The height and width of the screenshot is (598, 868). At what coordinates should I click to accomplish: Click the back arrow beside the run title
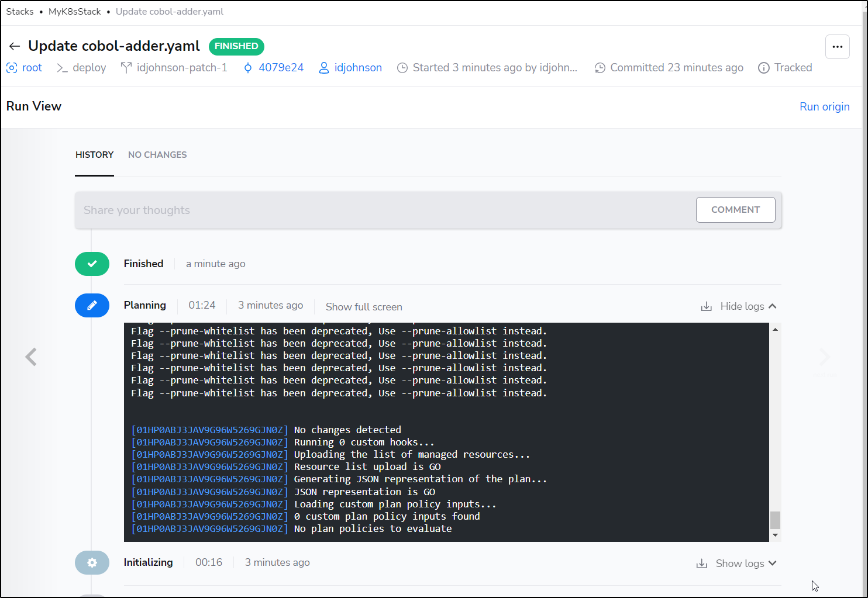coord(15,46)
